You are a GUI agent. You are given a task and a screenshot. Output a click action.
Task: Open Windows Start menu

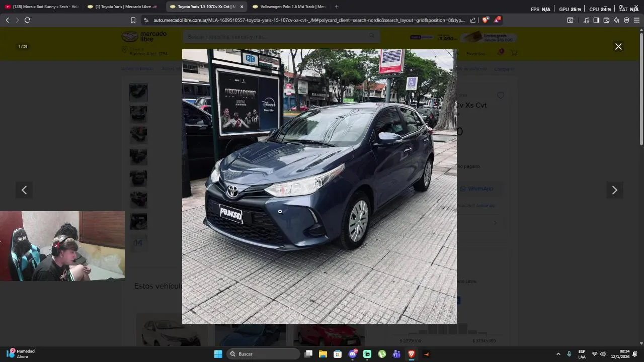[x=218, y=354]
